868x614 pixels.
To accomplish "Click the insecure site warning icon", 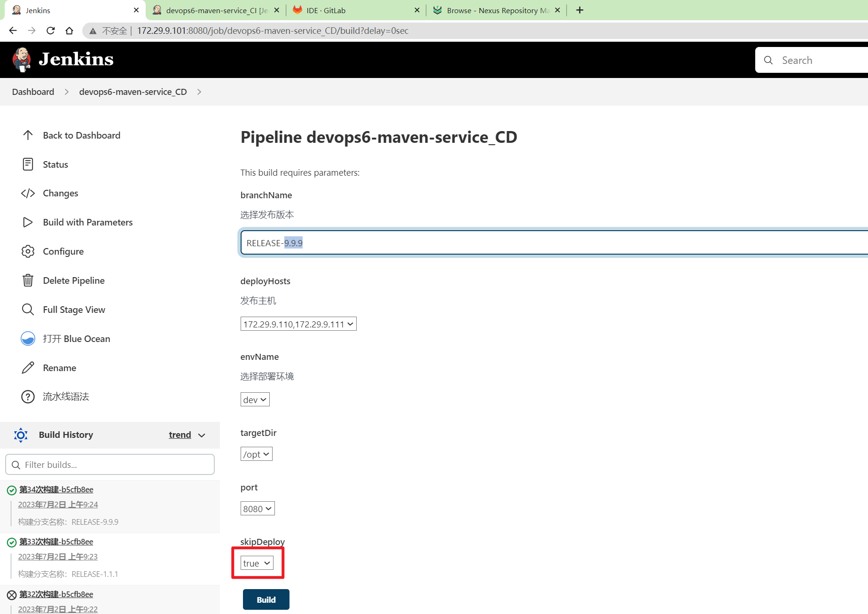I will (x=93, y=31).
